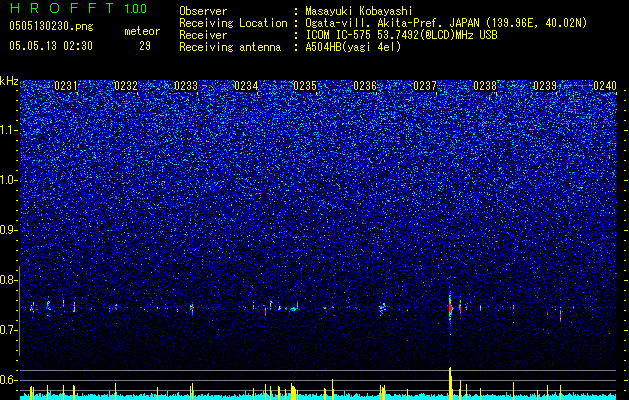Click the ICOM IC-575 receiver value
Viewport: 629px width, 400px height.
[401, 35]
